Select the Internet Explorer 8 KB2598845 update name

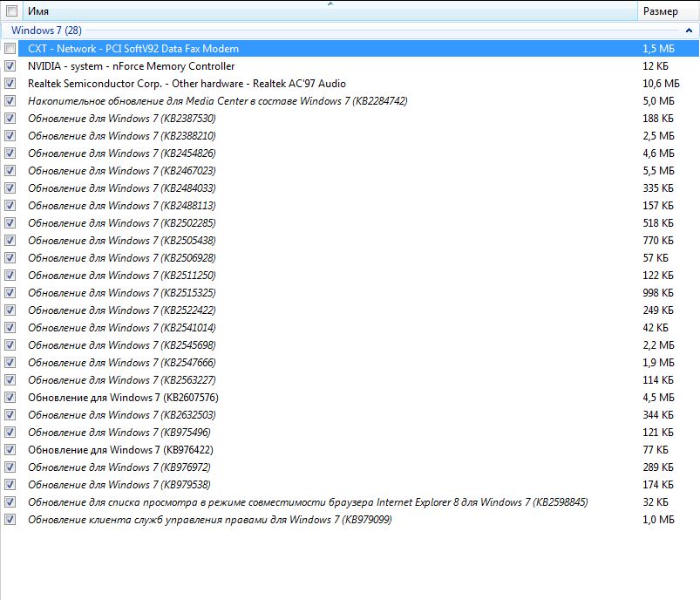(x=308, y=501)
